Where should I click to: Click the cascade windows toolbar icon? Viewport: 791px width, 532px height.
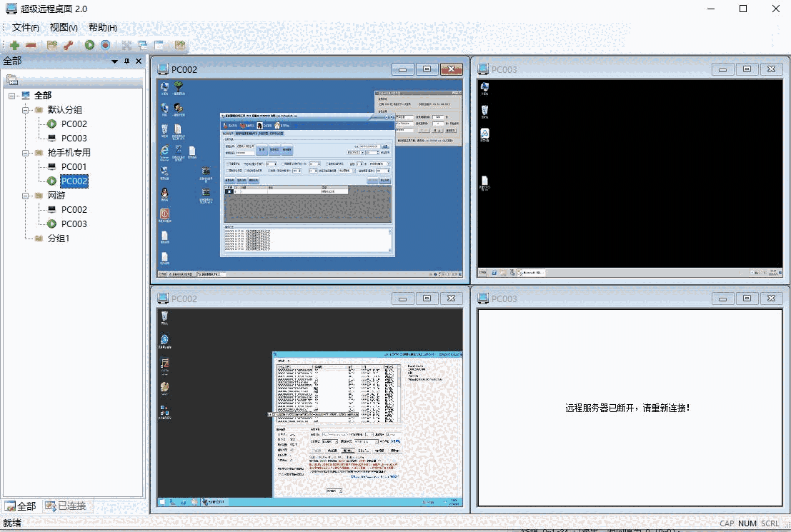[143, 46]
